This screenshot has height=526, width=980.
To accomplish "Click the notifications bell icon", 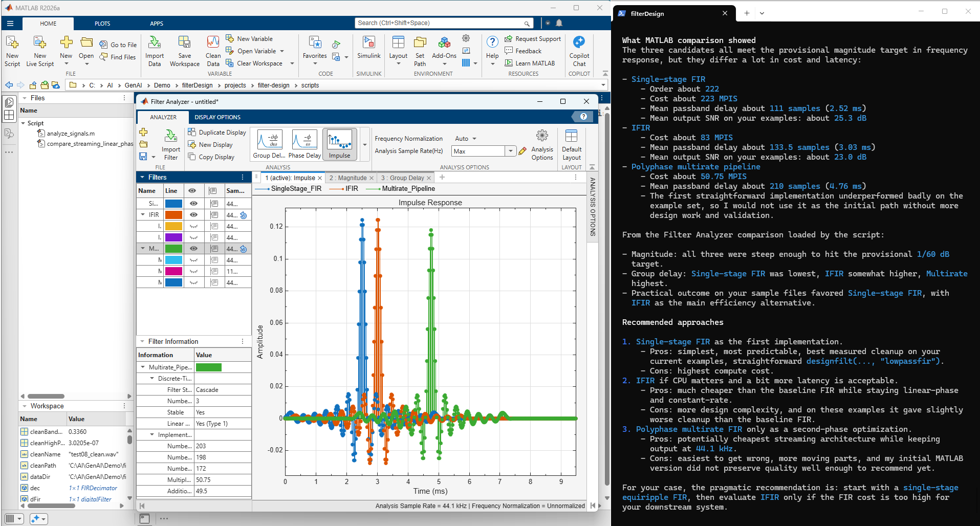I will [x=559, y=23].
